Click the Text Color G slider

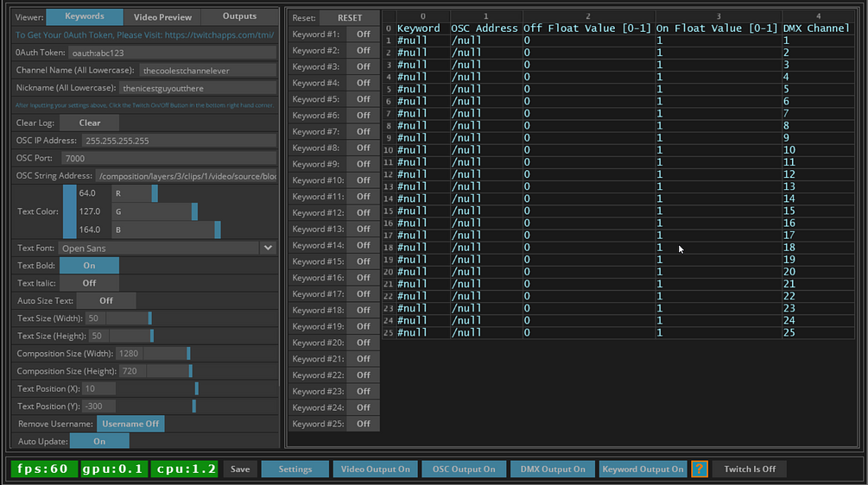pos(193,211)
